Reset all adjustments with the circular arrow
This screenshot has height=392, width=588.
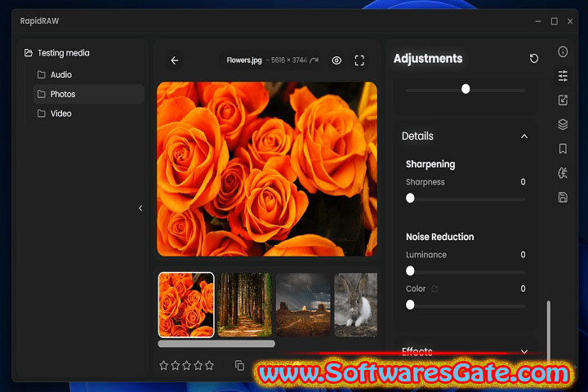(533, 59)
